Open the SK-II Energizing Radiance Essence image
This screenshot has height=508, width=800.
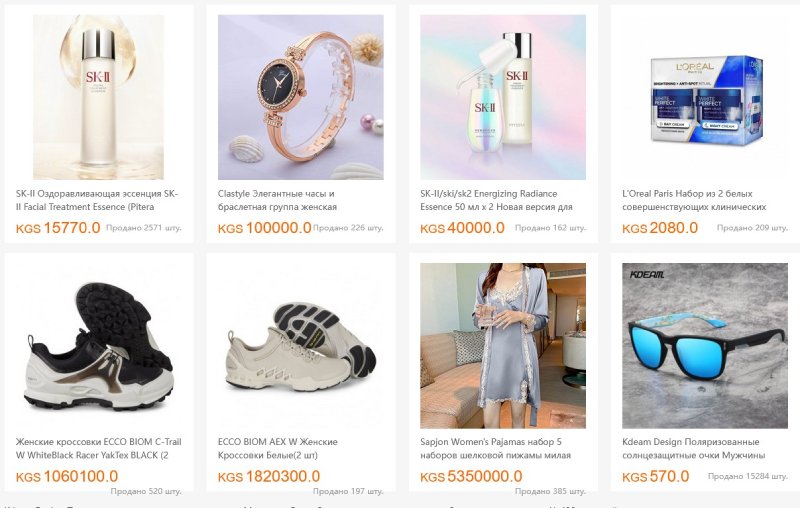[503, 97]
